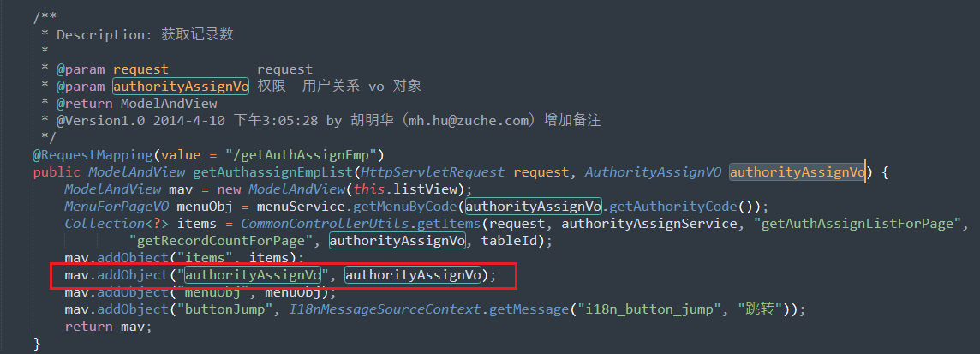Click this.listView in the ModelAndView constructor
The height and width of the screenshot is (354, 980).
pos(406,189)
